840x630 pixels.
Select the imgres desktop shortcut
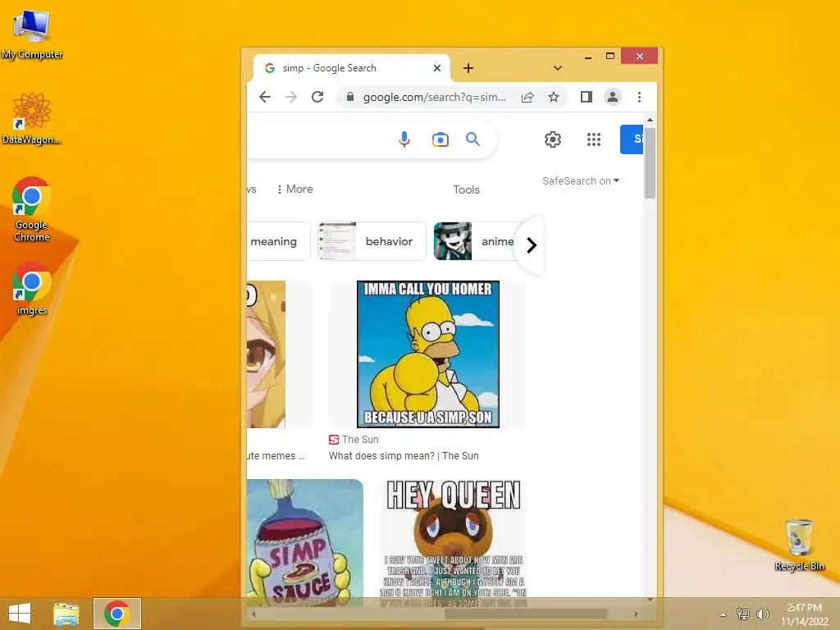(x=32, y=290)
